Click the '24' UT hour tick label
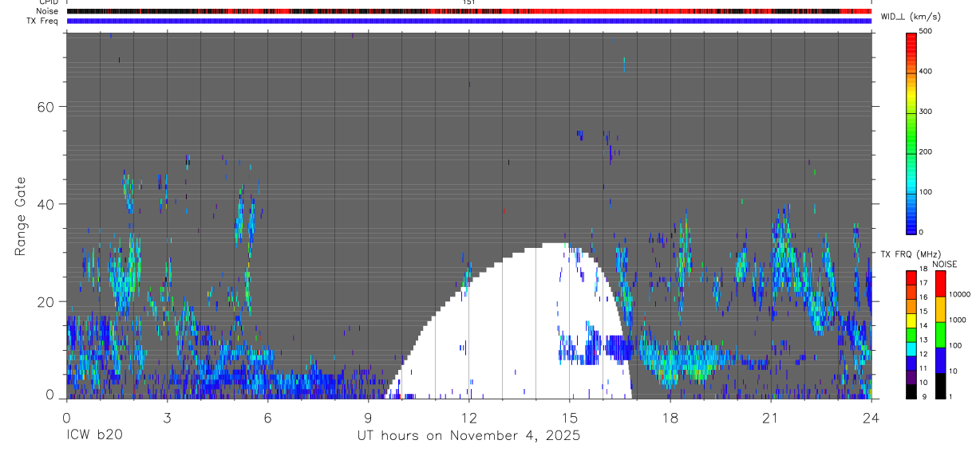The image size is (980, 452). pyautogui.click(x=871, y=417)
